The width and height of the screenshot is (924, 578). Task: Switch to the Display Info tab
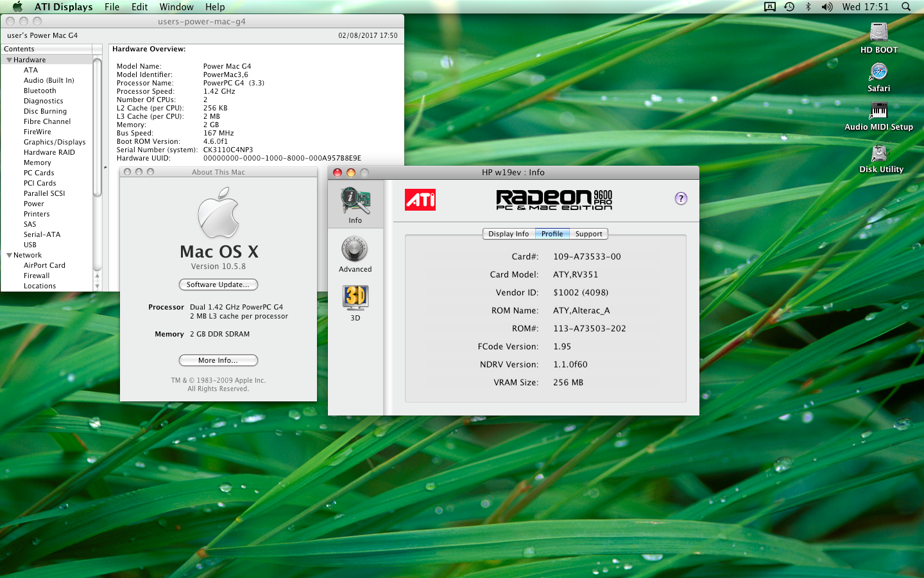(508, 234)
